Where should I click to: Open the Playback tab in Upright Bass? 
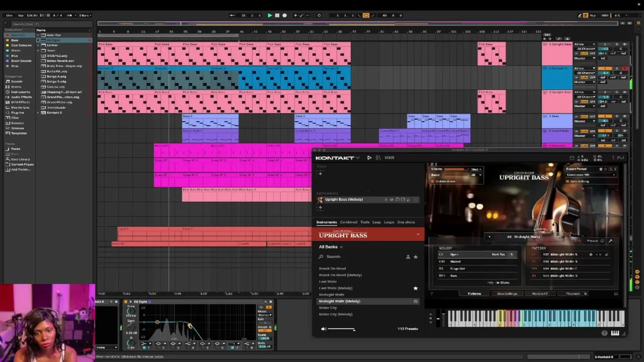[573, 294]
